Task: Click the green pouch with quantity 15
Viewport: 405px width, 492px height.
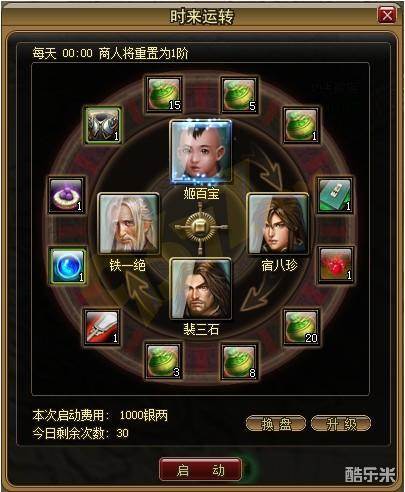Action: pyautogui.click(x=164, y=94)
